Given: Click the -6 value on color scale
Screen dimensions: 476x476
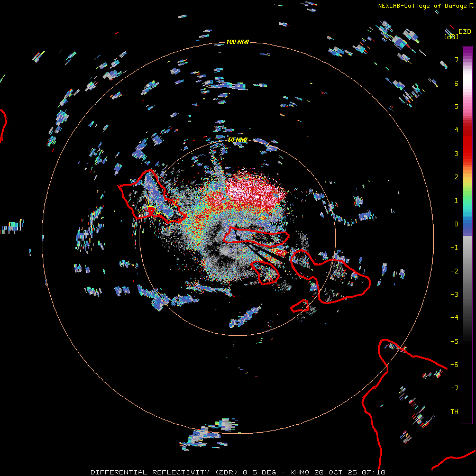Looking at the screenshot, I should (454, 365).
